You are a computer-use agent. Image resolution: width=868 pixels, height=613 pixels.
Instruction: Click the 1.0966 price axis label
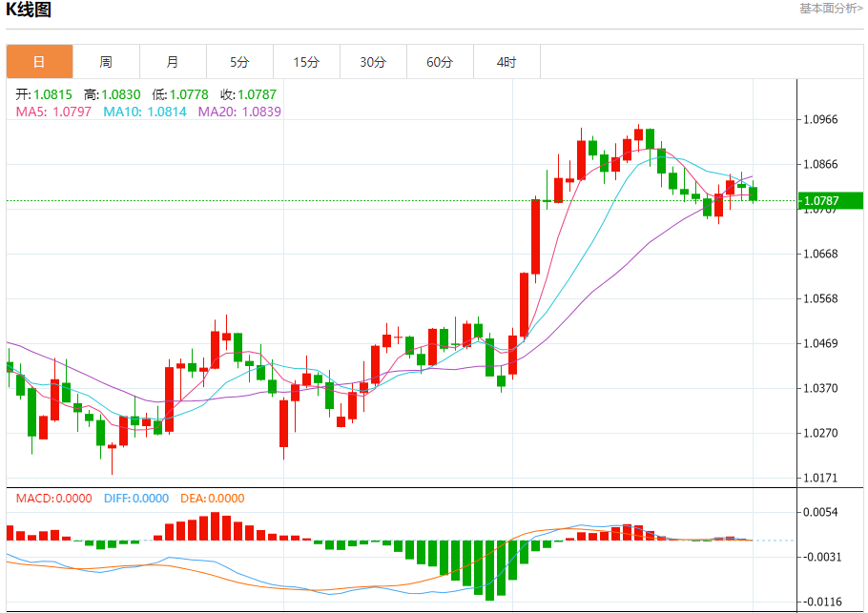(821, 119)
